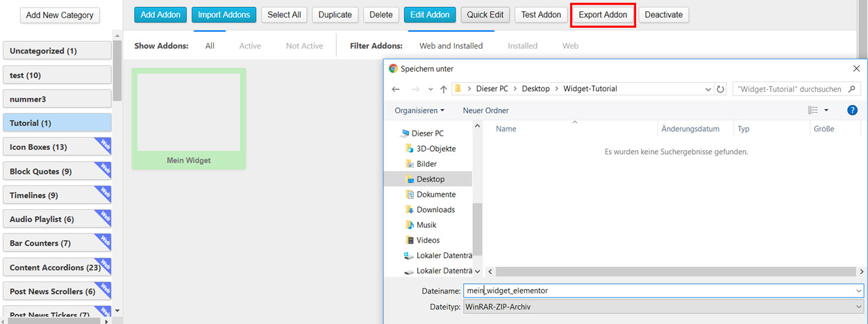The height and width of the screenshot is (324, 868).
Task: Open the Organisieren menu
Action: (x=419, y=111)
